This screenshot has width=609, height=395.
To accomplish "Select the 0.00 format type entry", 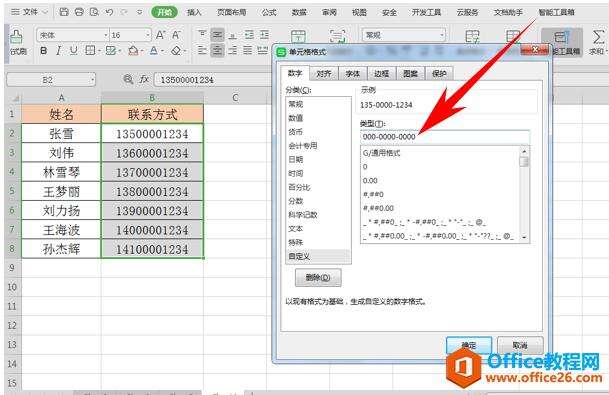I will (x=440, y=181).
